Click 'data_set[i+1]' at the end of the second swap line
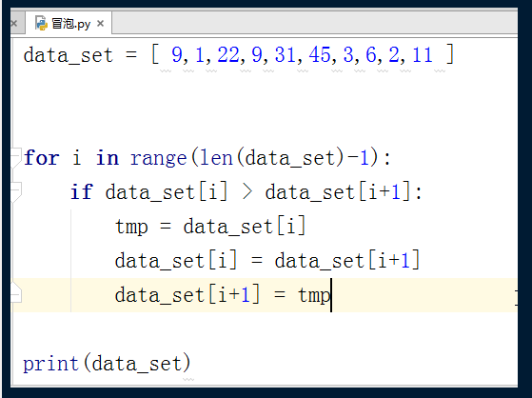Image resolution: width=532 pixels, height=398 pixels. [x=347, y=261]
